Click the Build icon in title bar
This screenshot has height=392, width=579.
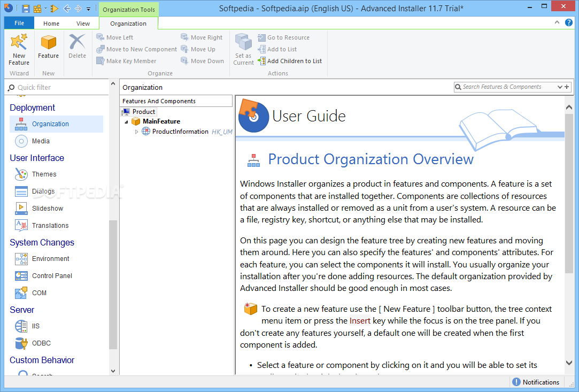pos(37,9)
